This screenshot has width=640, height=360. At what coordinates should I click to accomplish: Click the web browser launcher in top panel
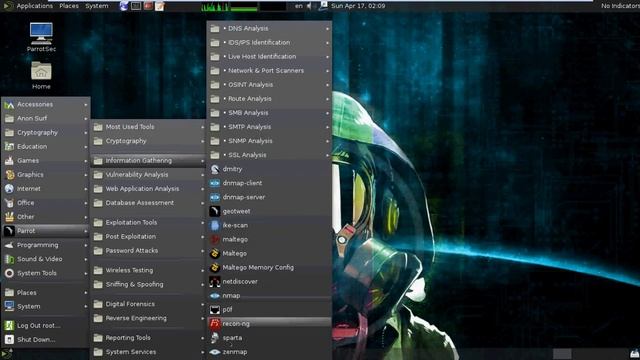click(124, 6)
